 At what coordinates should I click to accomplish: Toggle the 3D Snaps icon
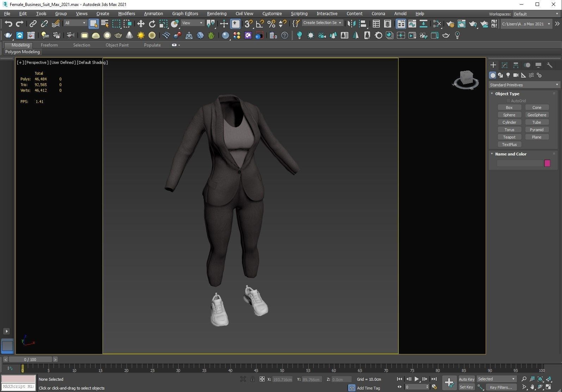point(248,24)
